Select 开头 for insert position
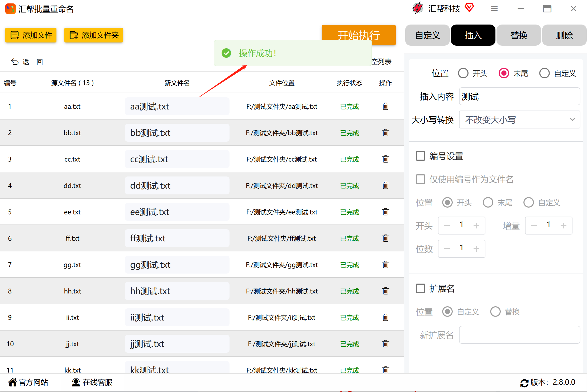587x392 pixels. 463,73
